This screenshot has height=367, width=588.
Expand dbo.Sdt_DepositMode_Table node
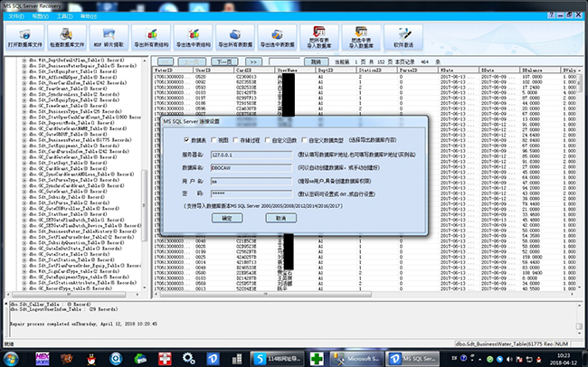24,123
